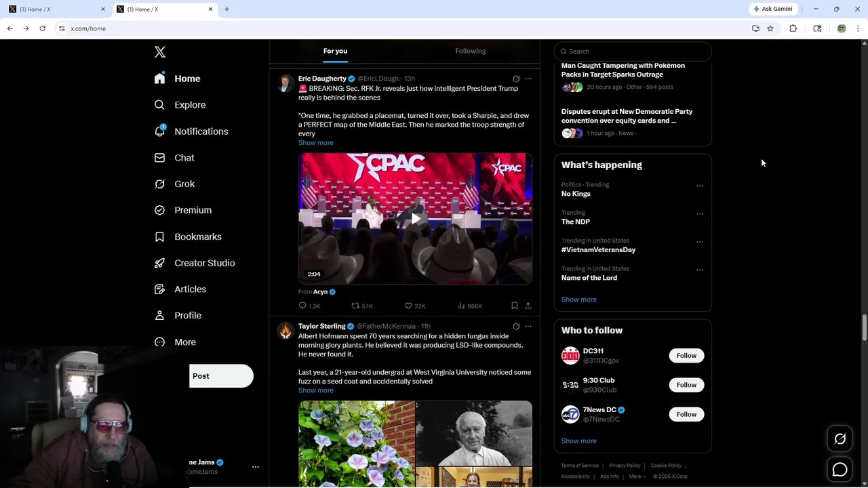Open options for Name of the Lord trend

(x=700, y=270)
